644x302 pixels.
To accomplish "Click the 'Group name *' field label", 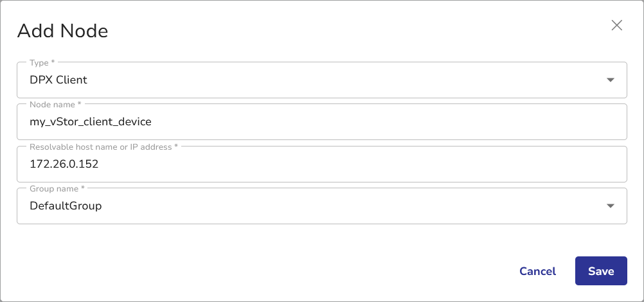I will 57,189.
